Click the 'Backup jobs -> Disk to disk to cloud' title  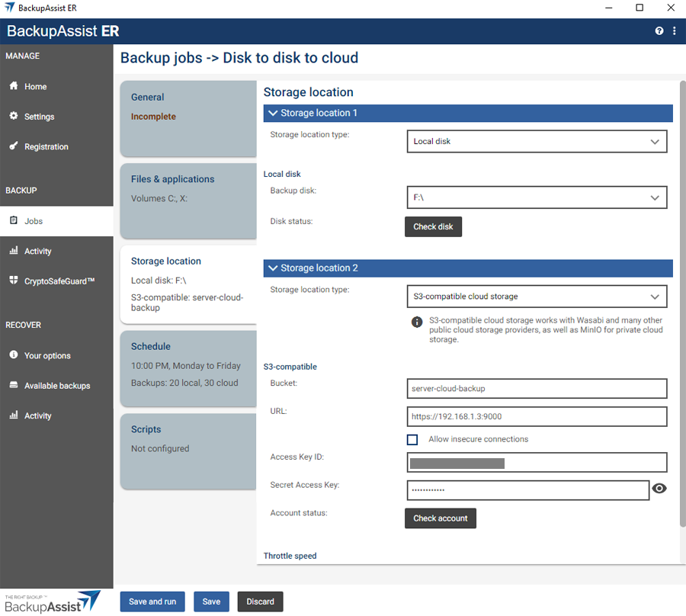239,58
